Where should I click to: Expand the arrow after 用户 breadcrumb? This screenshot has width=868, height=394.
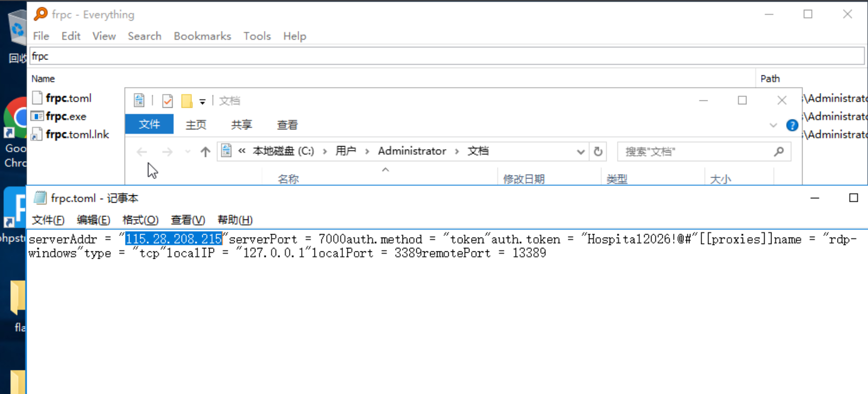367,152
